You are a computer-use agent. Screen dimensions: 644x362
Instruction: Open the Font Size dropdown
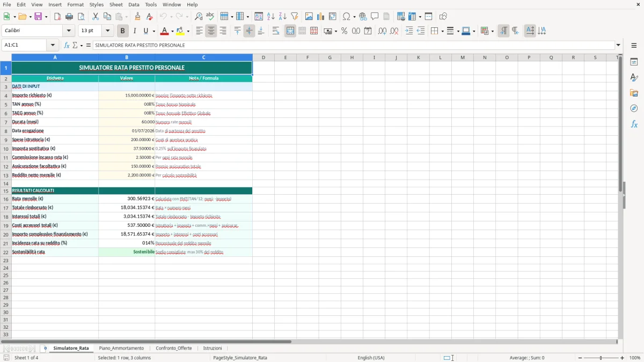(x=107, y=31)
